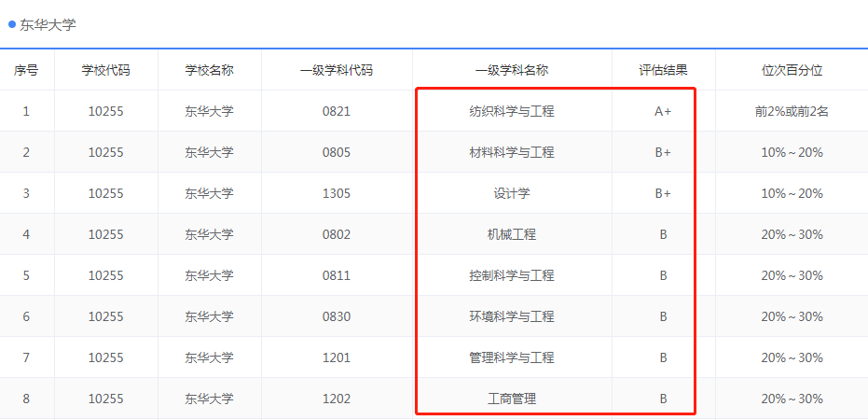Click the 10%~20% cell for 设计学
The width and height of the screenshot is (868, 420).
point(792,193)
